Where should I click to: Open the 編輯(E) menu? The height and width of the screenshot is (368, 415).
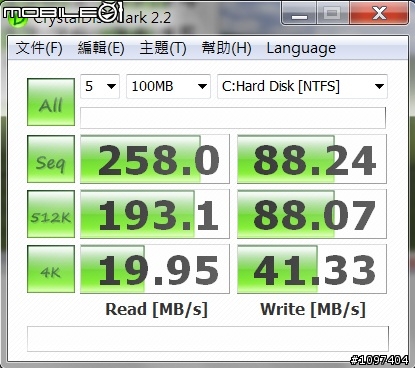(101, 48)
